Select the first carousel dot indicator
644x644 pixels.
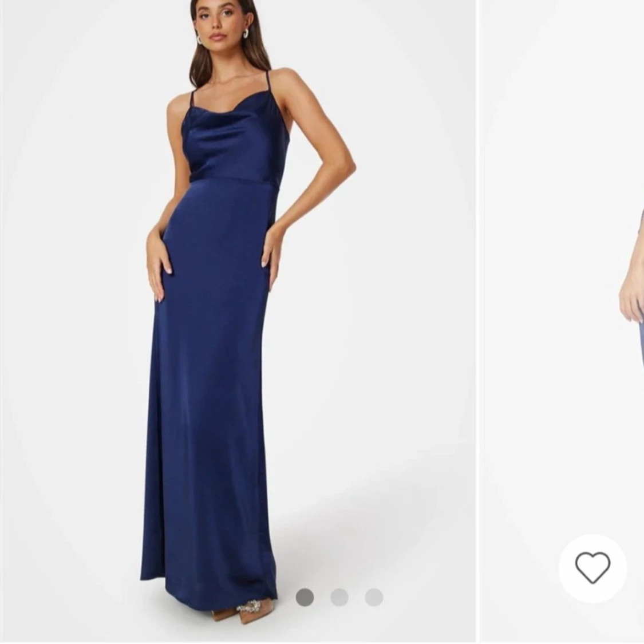pyautogui.click(x=305, y=596)
